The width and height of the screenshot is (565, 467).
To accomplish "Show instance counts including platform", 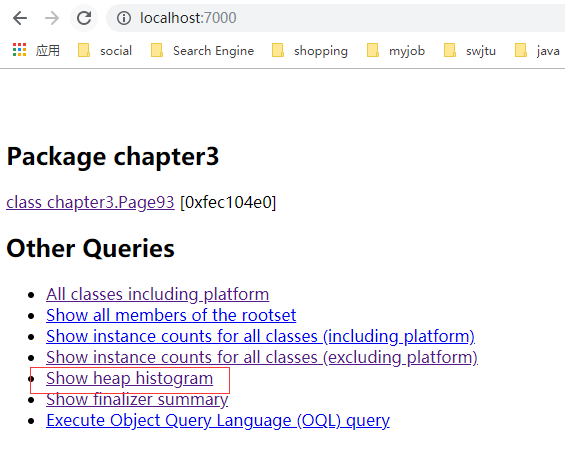I will tap(260, 337).
